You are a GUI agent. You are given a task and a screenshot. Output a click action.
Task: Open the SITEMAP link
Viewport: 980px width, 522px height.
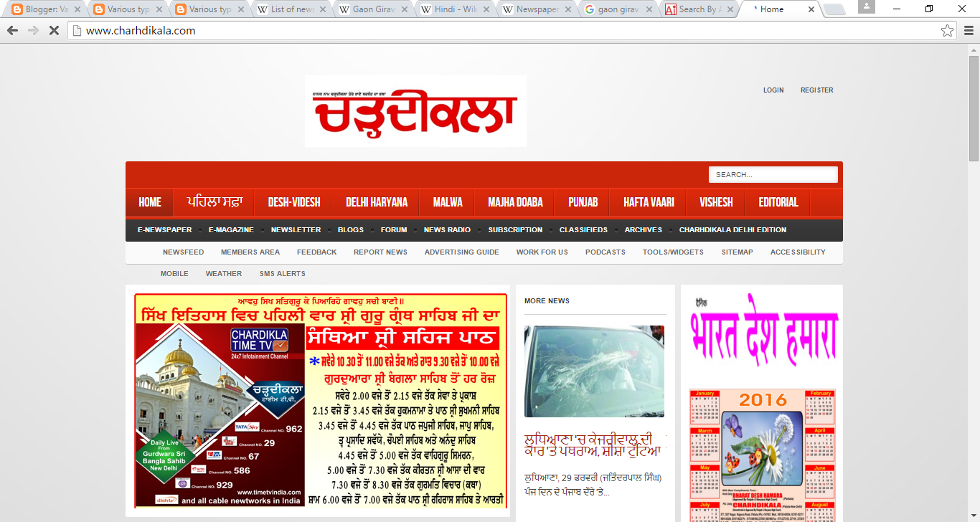[x=738, y=252]
